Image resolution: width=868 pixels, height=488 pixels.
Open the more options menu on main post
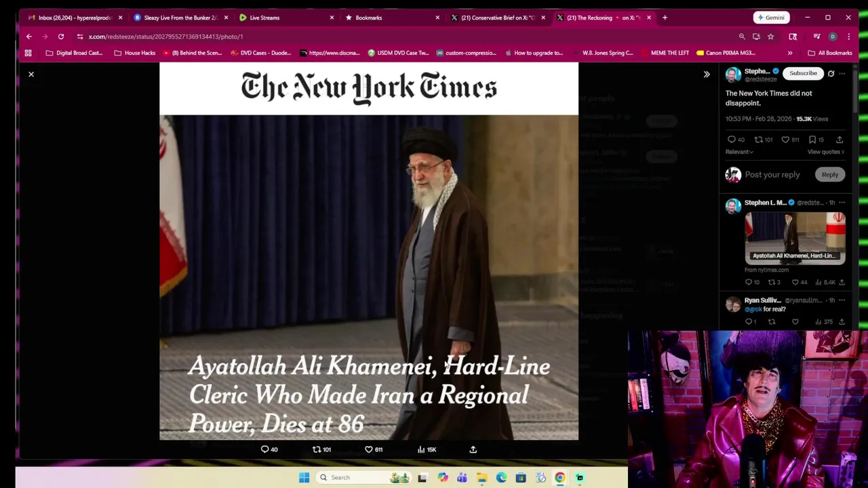click(x=842, y=73)
